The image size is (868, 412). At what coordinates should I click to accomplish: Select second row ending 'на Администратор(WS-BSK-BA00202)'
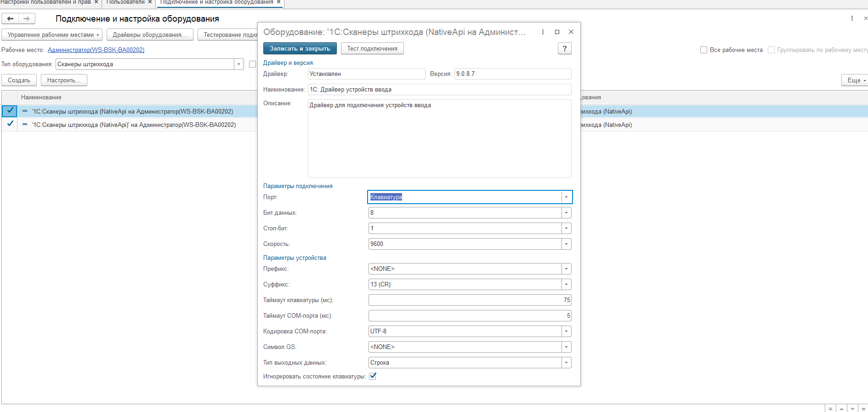click(134, 125)
